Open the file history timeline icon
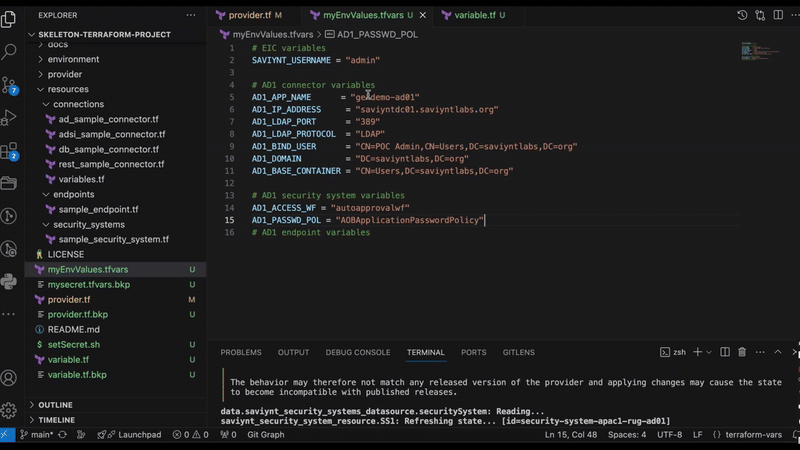This screenshot has width=800, height=450. [742, 15]
